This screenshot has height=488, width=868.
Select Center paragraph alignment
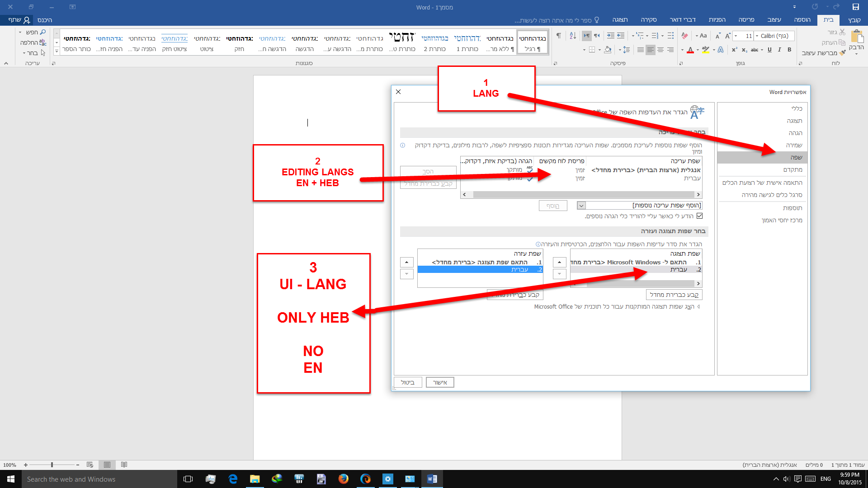click(x=660, y=50)
